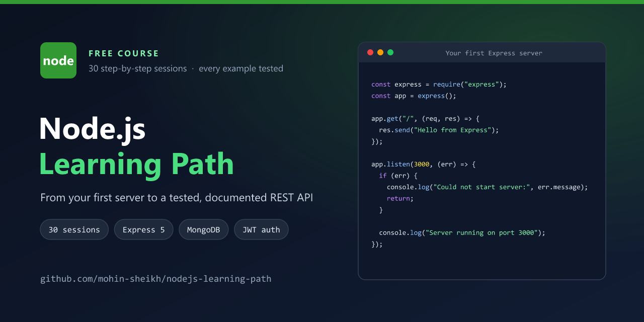
Task: Click '30 step-by-step sessions' text
Action: pyautogui.click(x=138, y=68)
